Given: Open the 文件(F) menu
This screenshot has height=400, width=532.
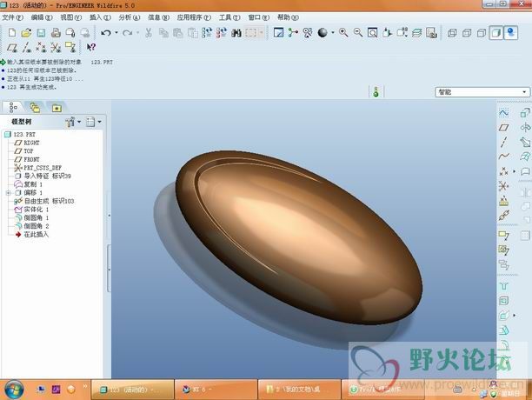Looking at the screenshot, I should 12,17.
